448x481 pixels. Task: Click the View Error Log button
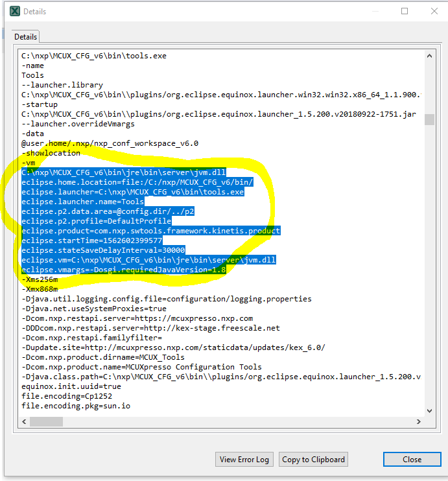point(244,459)
